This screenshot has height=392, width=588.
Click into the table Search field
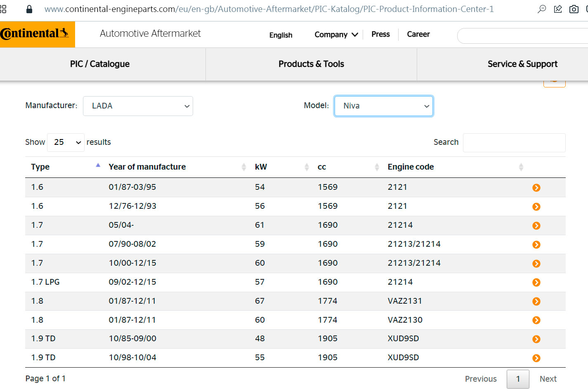[514, 143]
